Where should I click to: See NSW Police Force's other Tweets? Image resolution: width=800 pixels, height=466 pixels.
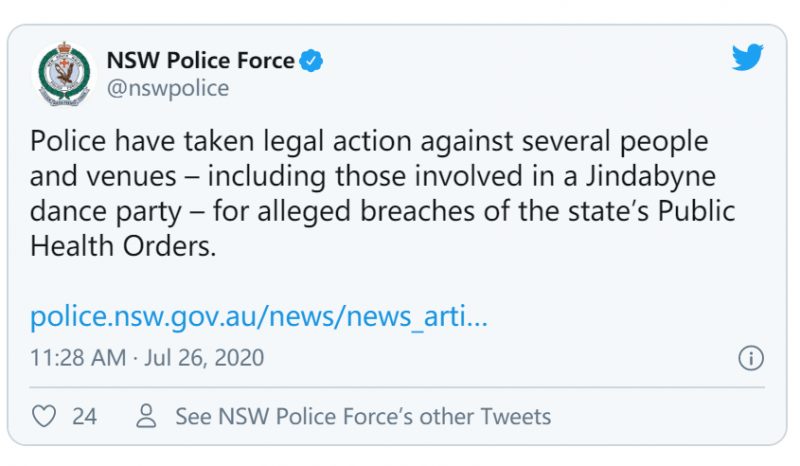(x=363, y=416)
